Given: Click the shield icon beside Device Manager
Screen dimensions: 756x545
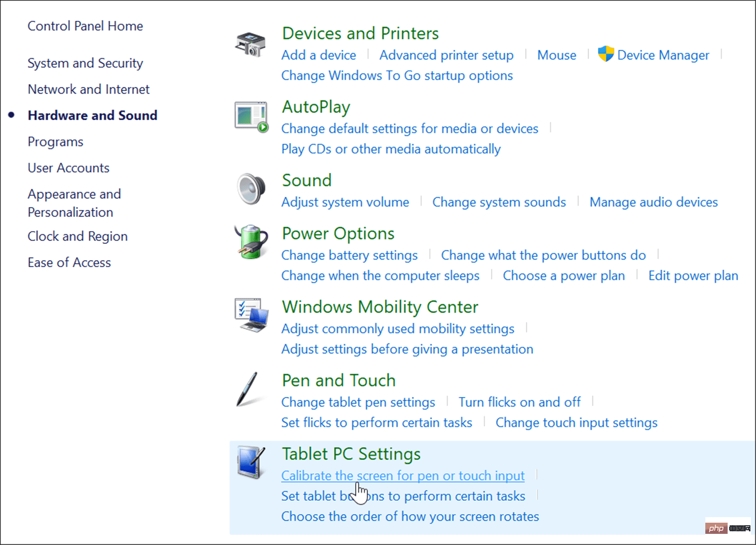Looking at the screenshot, I should pos(606,54).
